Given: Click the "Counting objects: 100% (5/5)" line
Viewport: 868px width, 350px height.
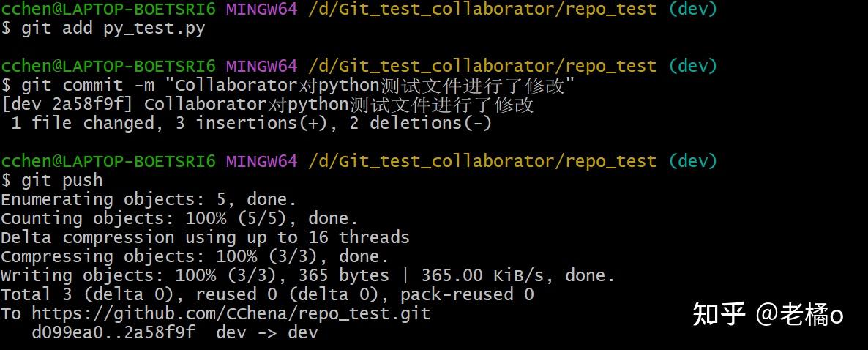Looking at the screenshot, I should coord(179,218).
